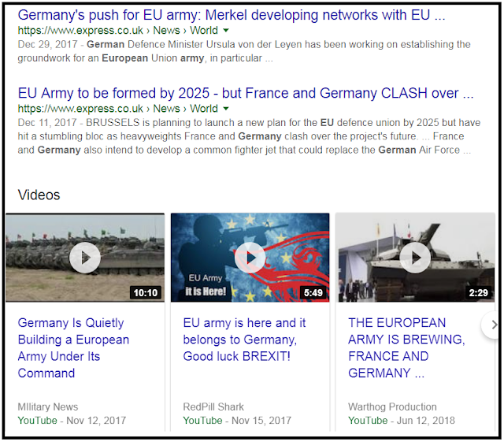
Task: Open 'Germany's push for EU army' result
Action: [x=232, y=15]
